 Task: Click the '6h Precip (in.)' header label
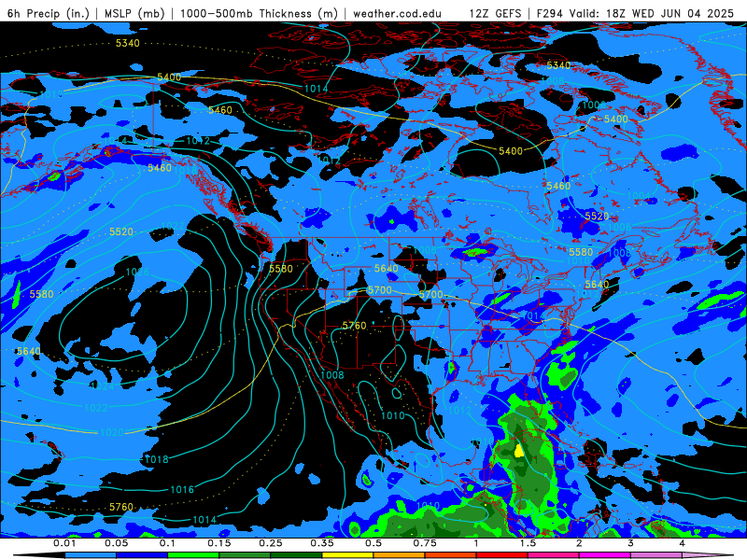pos(49,13)
